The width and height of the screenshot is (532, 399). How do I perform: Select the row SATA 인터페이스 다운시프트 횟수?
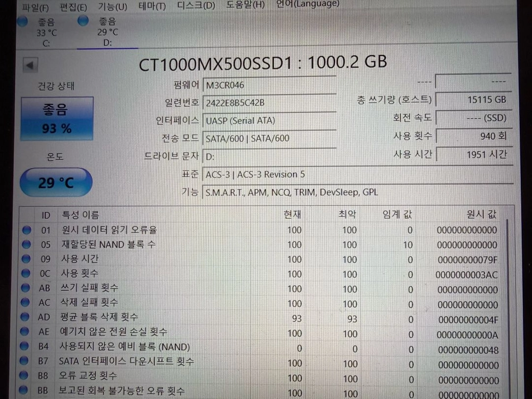(x=260, y=363)
